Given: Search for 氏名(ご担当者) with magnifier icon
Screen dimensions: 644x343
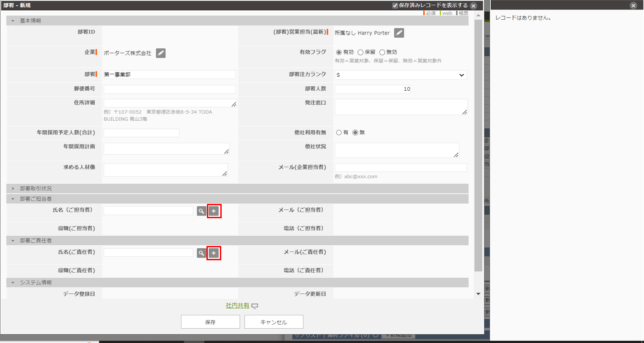Looking at the screenshot, I should click(202, 211).
